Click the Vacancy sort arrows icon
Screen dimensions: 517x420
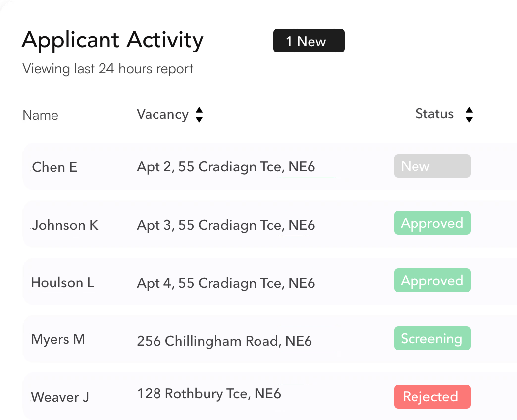(x=199, y=115)
